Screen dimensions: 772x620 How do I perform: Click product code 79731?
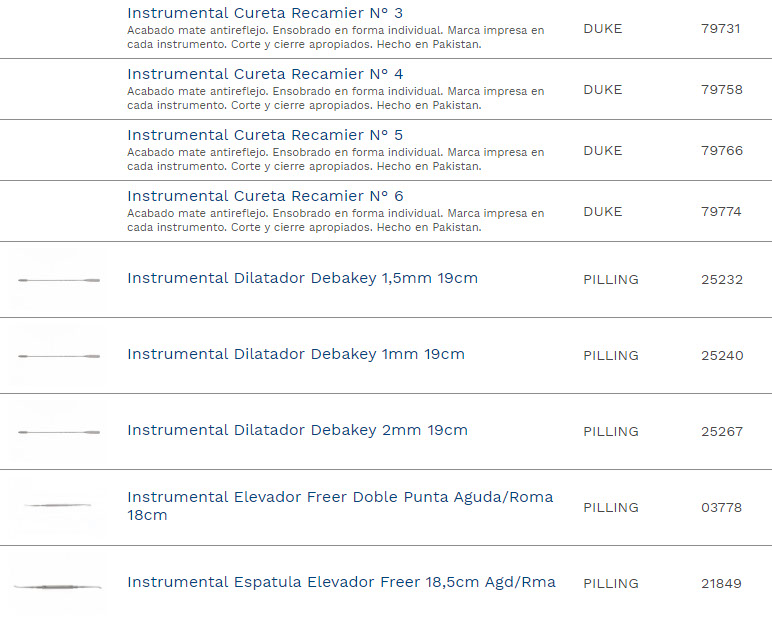click(x=721, y=29)
